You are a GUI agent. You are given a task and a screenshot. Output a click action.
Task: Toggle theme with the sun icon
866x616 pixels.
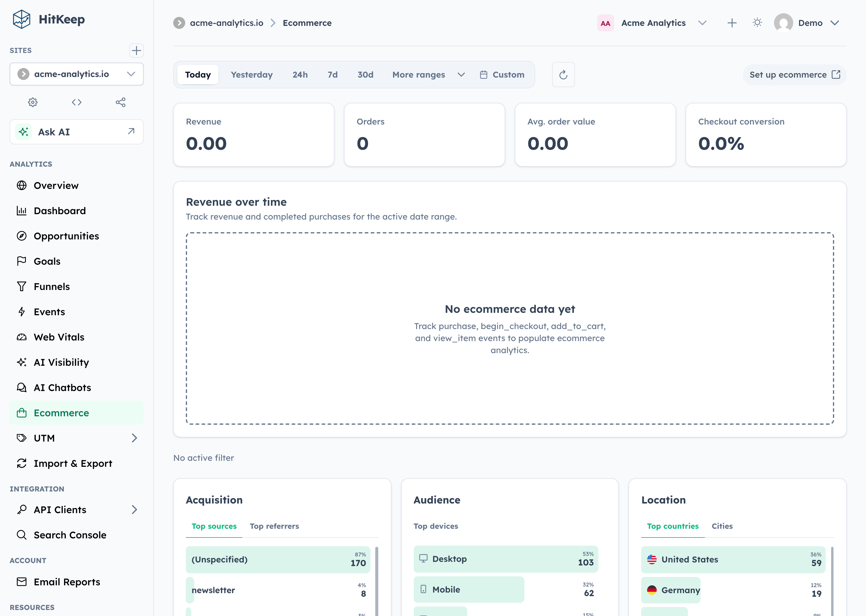tap(757, 23)
